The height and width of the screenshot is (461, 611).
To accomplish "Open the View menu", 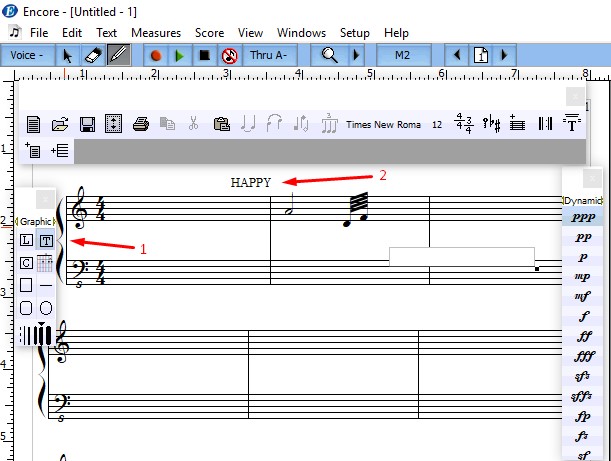I will [x=250, y=33].
